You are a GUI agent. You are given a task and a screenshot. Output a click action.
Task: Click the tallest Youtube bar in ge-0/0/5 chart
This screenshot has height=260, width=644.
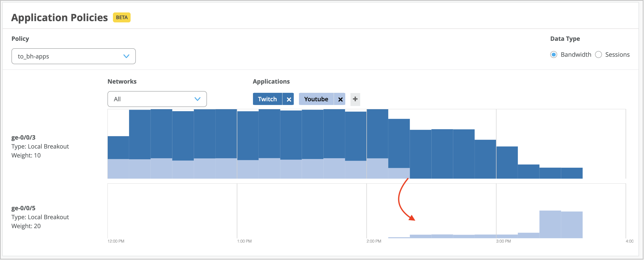pos(550,224)
